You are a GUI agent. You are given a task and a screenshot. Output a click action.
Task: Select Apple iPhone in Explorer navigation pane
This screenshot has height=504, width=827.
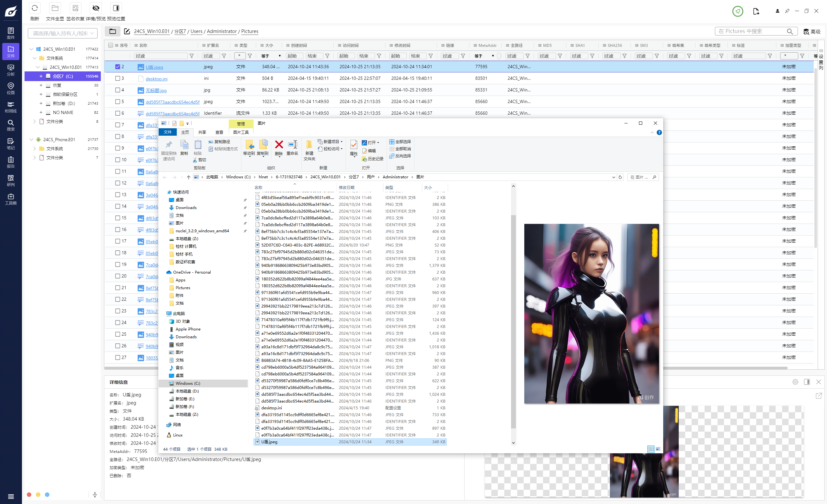point(188,329)
